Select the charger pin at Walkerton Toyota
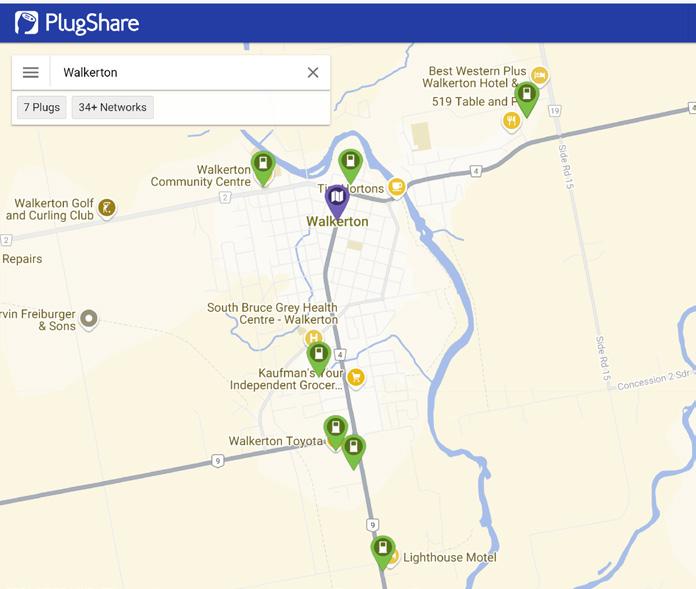696x589 pixels. click(336, 433)
